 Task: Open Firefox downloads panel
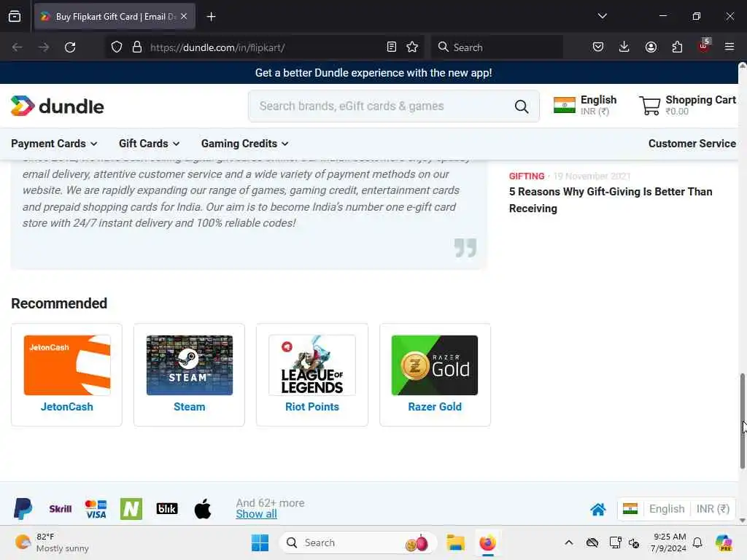coord(624,47)
